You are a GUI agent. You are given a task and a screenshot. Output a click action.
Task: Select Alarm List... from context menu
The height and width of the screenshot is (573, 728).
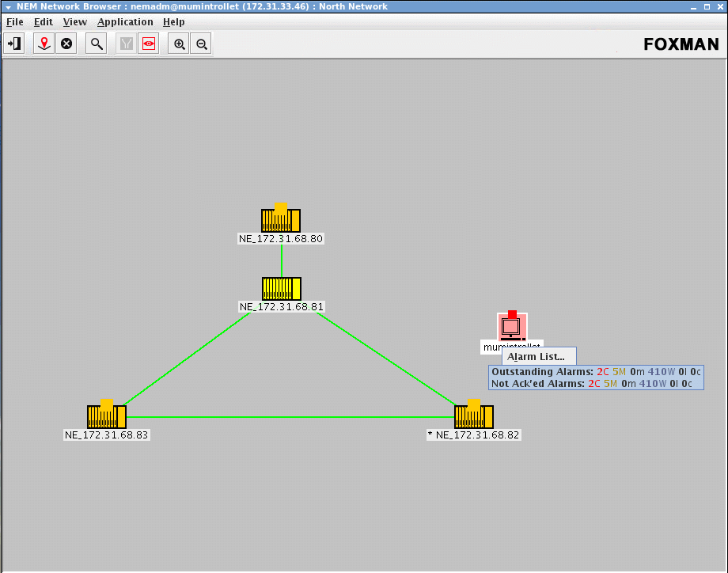tap(537, 357)
